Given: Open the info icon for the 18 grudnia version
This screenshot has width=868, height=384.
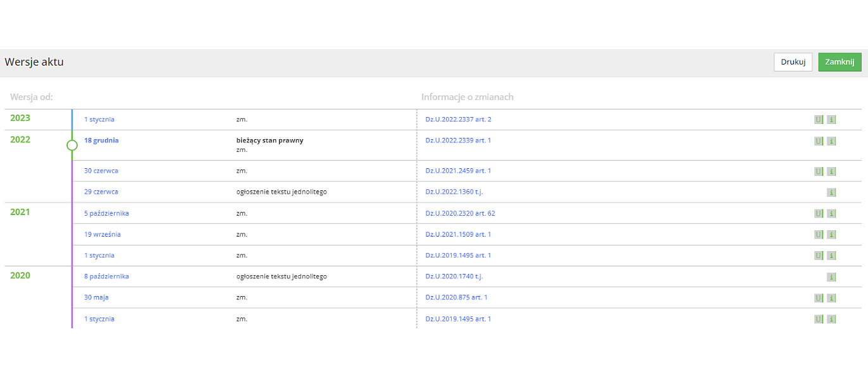Looking at the screenshot, I should click(831, 141).
